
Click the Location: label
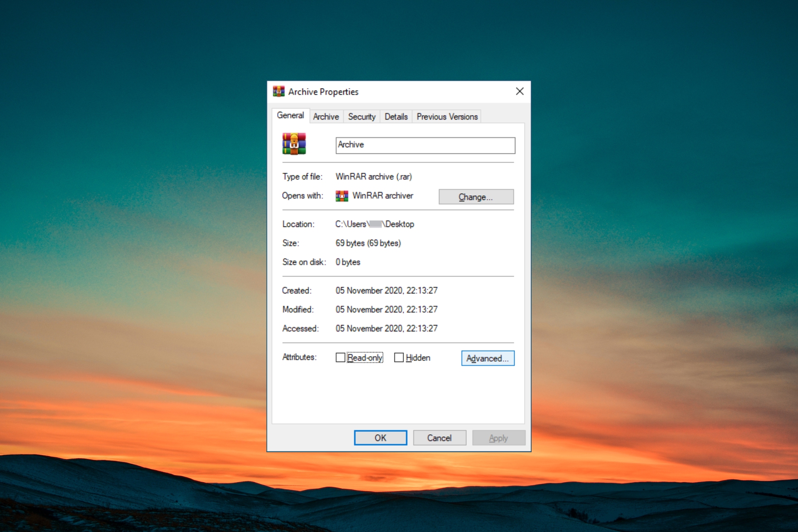(298, 224)
